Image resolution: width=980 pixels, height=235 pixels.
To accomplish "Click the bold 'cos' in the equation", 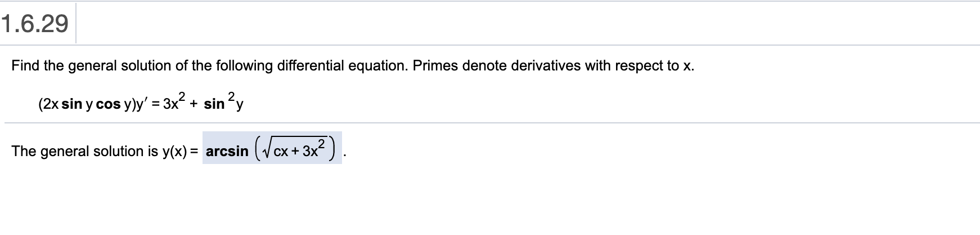I will coord(108,105).
